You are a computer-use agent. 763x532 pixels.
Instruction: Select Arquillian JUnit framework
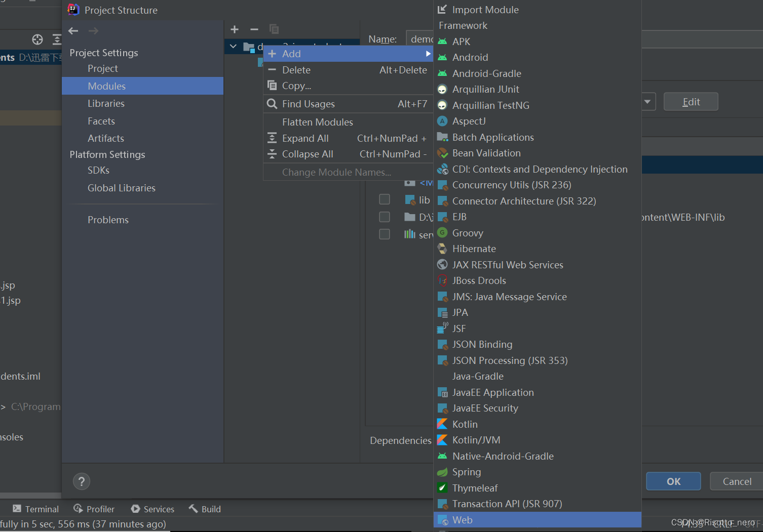(x=538, y=89)
